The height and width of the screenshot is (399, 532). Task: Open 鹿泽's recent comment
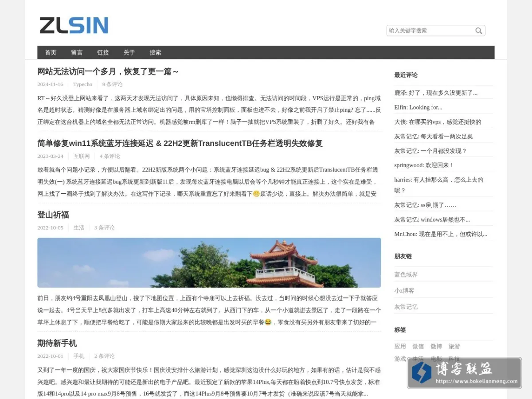click(x=436, y=93)
